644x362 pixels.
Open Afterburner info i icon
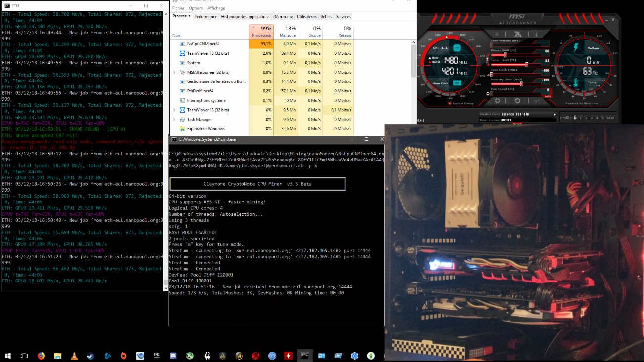tap(537, 34)
